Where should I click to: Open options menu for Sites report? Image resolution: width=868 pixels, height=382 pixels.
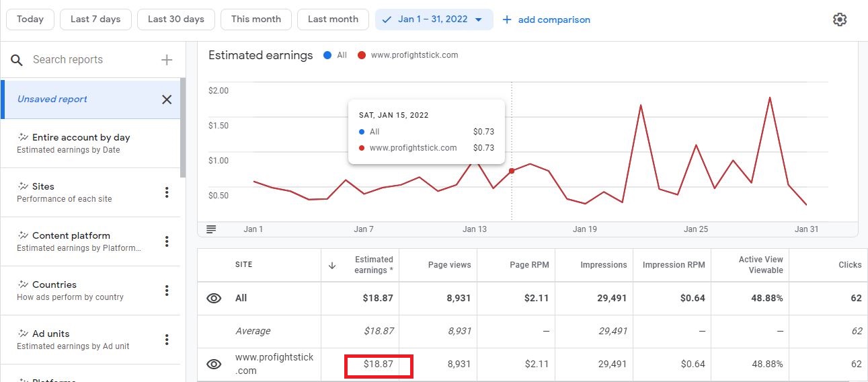pos(167,192)
